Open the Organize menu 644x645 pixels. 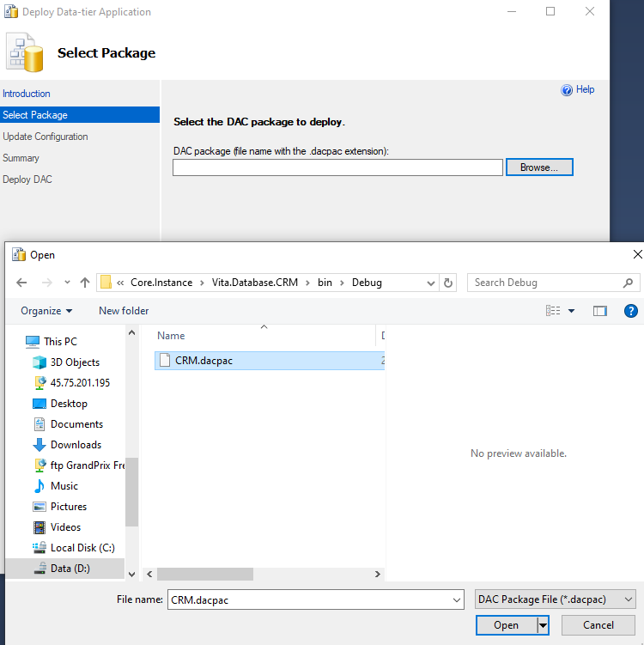point(46,311)
